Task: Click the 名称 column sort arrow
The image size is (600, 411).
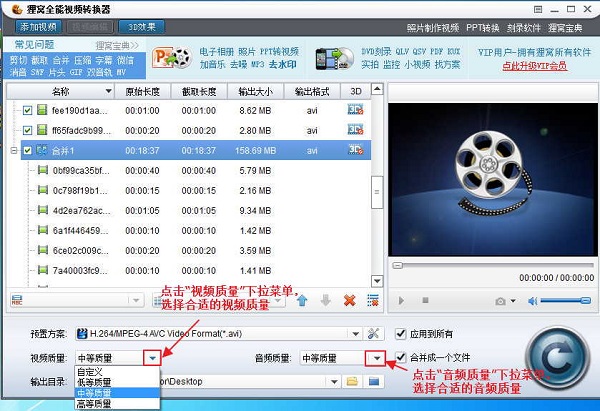Action: (108, 91)
